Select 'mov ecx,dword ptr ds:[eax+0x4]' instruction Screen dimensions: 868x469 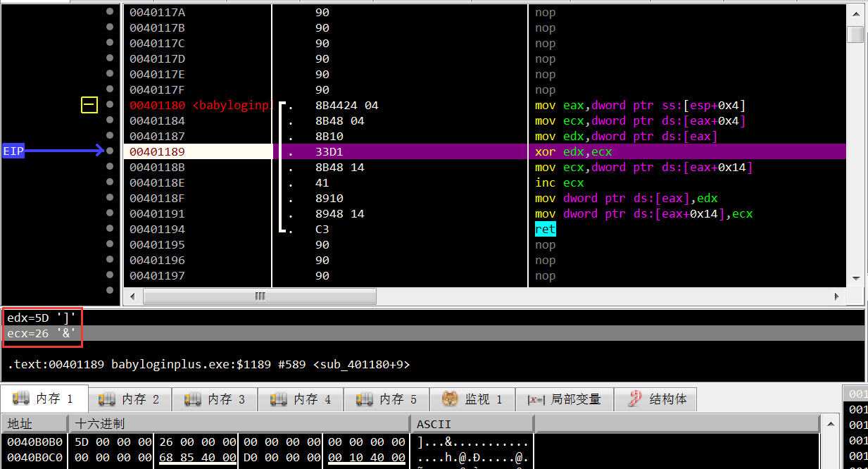[x=640, y=120]
